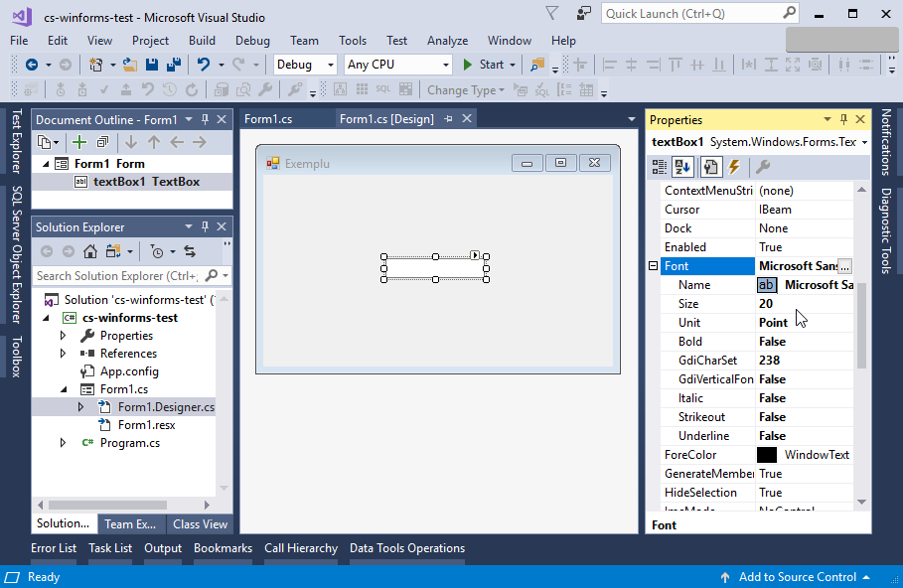The width and height of the screenshot is (903, 588).
Task: Click the Open File folder icon
Action: [130, 65]
